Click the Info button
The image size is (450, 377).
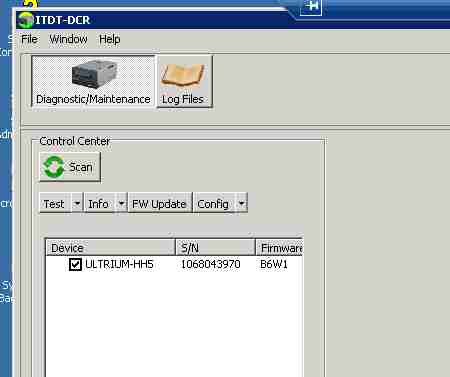pos(99,203)
